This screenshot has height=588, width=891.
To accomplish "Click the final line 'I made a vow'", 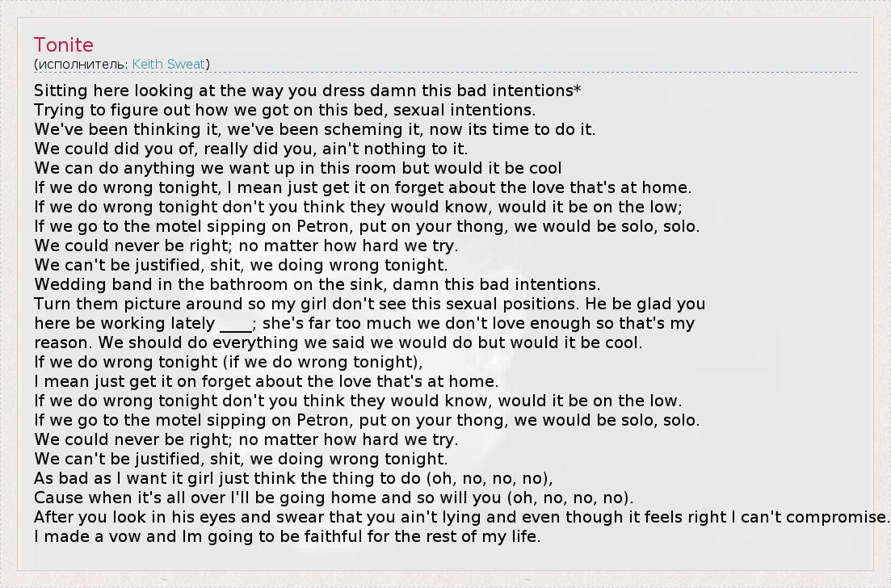I will [x=287, y=536].
